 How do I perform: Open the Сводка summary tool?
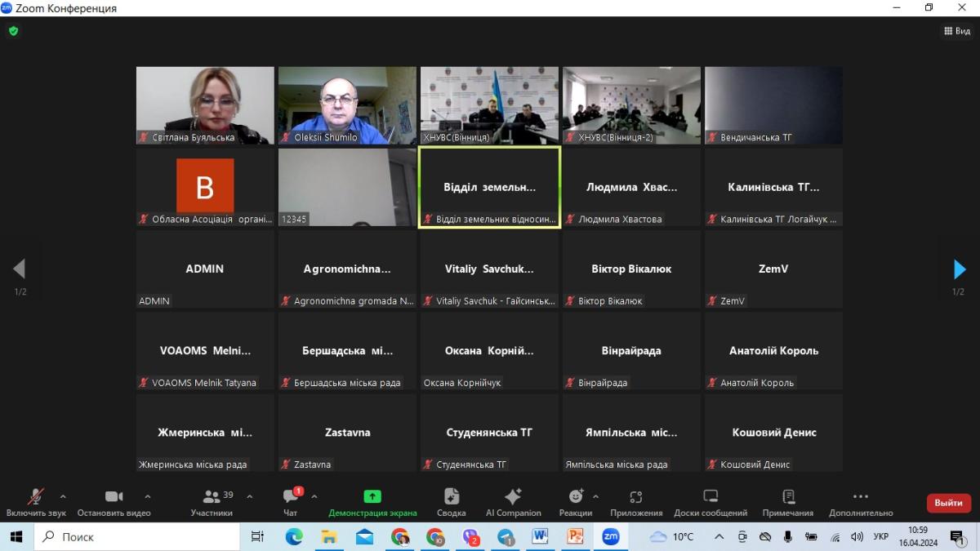(x=451, y=503)
